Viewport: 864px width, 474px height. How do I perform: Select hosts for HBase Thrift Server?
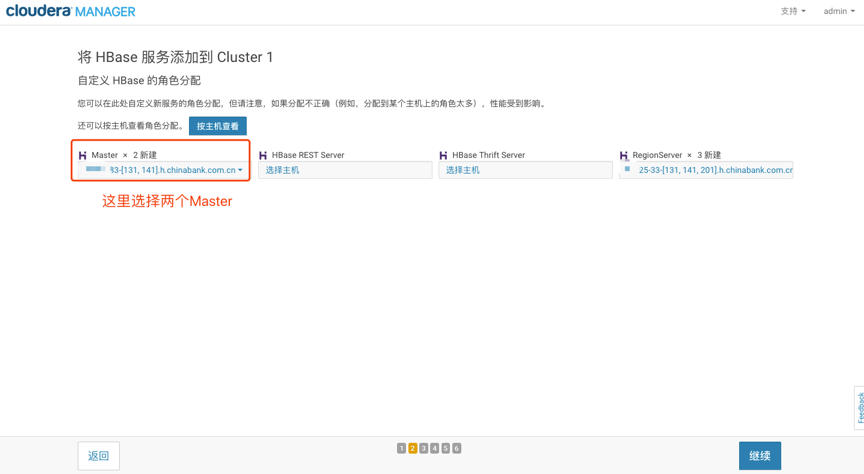tap(525, 170)
